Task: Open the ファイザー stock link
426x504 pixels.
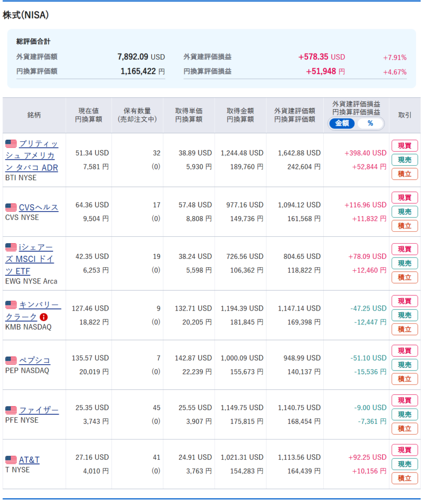Action: [x=39, y=410]
